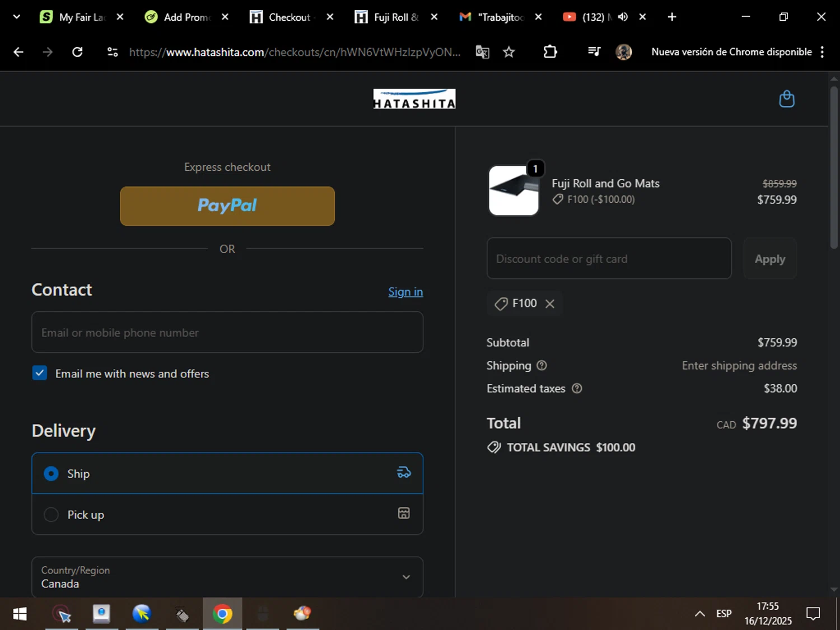
Task: Click the Sign in link
Action: tap(405, 292)
